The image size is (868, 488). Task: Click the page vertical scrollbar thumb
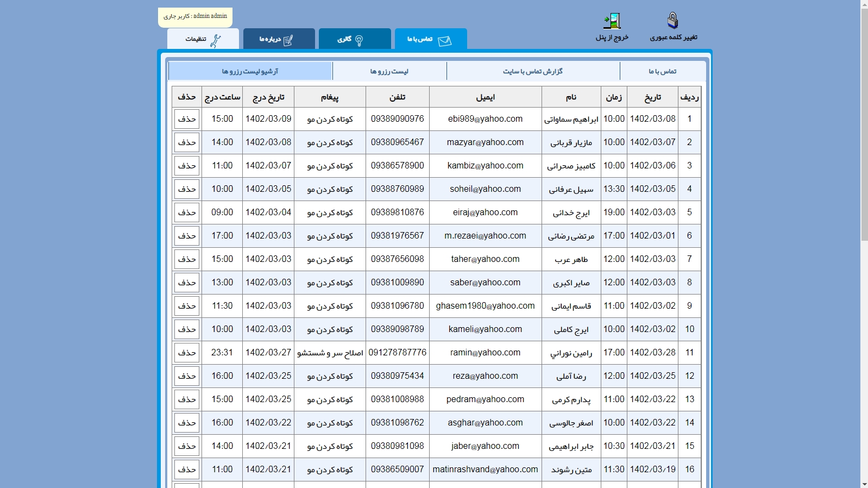864,124
